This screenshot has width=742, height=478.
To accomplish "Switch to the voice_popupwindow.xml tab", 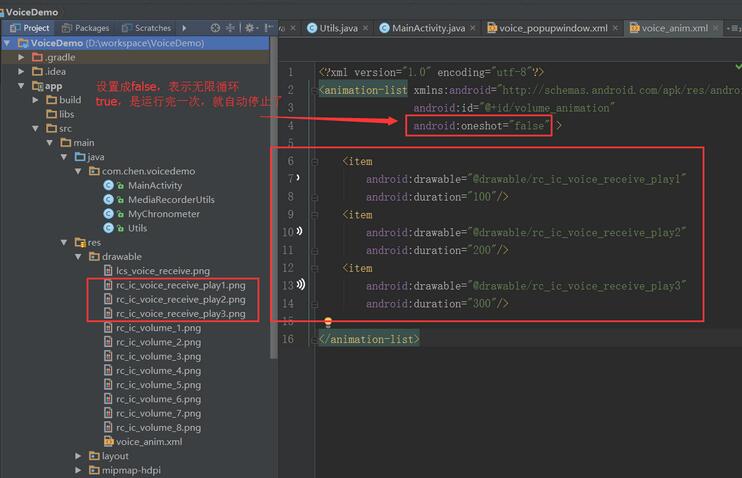I will (553, 28).
